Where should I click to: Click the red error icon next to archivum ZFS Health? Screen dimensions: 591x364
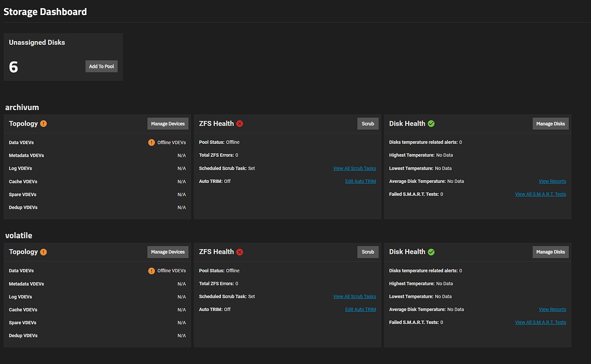point(239,123)
